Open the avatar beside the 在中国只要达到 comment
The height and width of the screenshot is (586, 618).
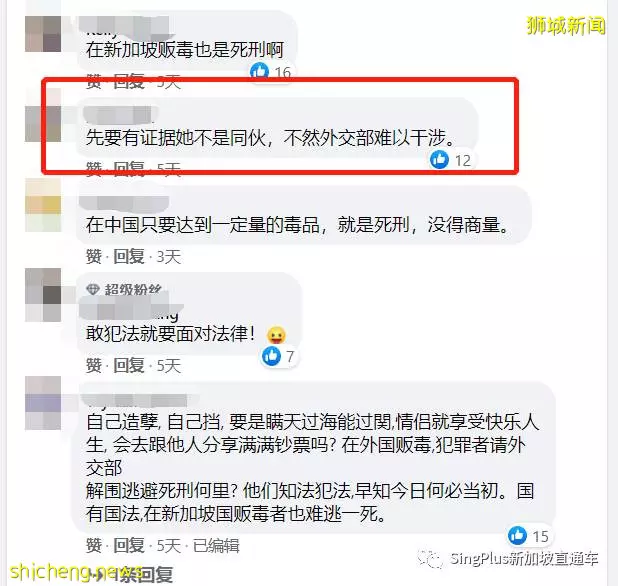(43, 205)
